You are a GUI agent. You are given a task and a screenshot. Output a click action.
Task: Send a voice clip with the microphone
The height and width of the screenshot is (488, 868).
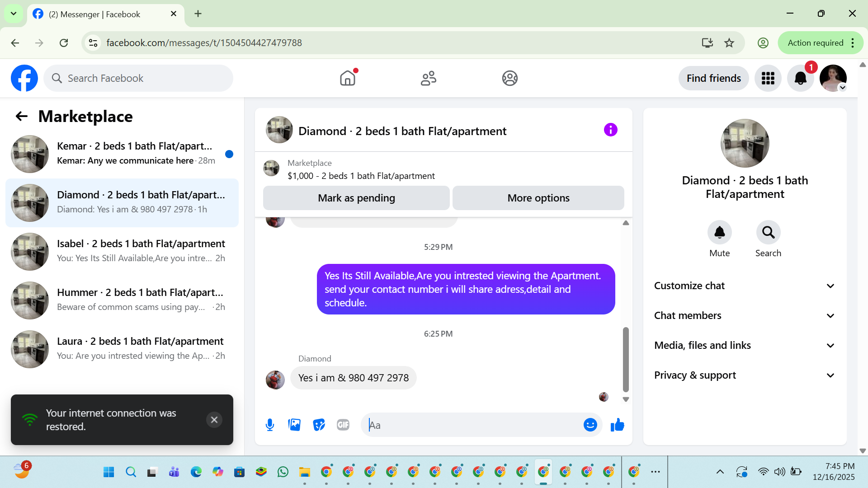click(270, 425)
